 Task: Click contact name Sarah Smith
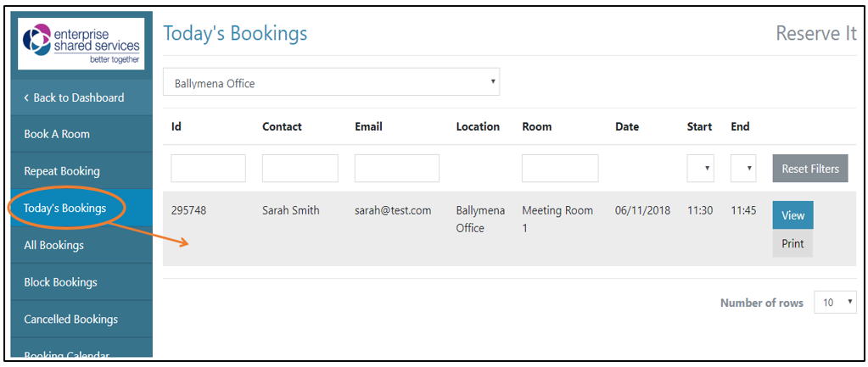[291, 210]
